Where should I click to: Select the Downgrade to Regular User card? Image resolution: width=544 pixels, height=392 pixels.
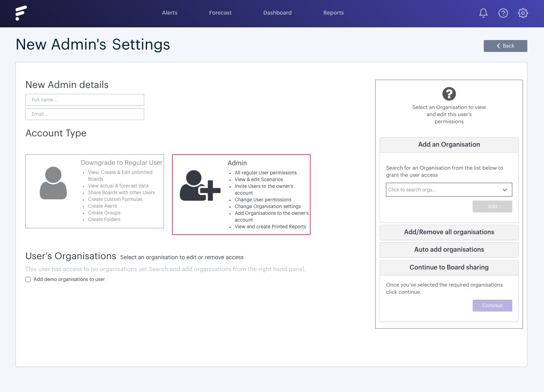point(95,191)
